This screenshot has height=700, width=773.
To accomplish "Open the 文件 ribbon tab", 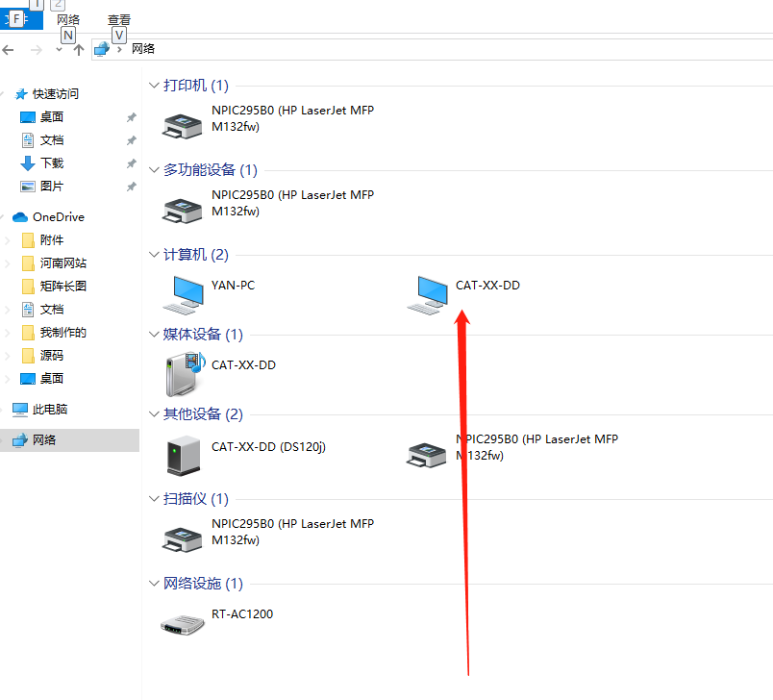I will [21, 20].
